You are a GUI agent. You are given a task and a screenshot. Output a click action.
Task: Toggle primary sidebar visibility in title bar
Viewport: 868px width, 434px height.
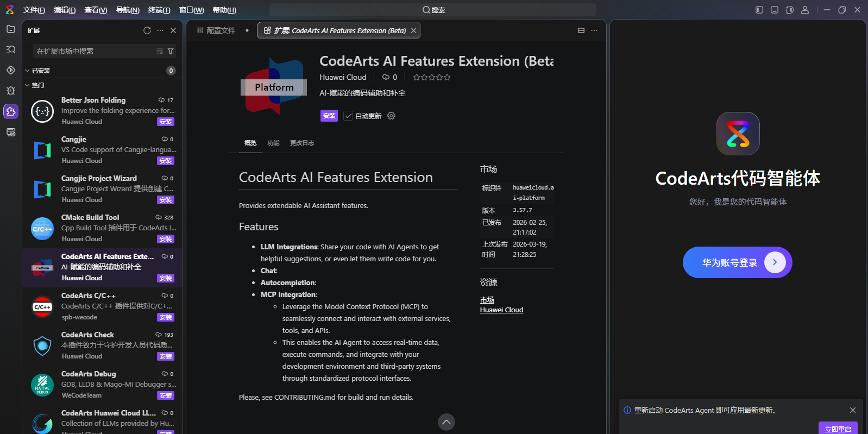click(x=759, y=10)
